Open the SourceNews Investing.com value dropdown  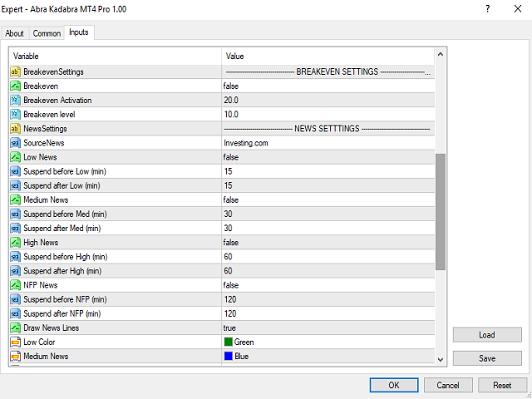pyautogui.click(x=328, y=143)
